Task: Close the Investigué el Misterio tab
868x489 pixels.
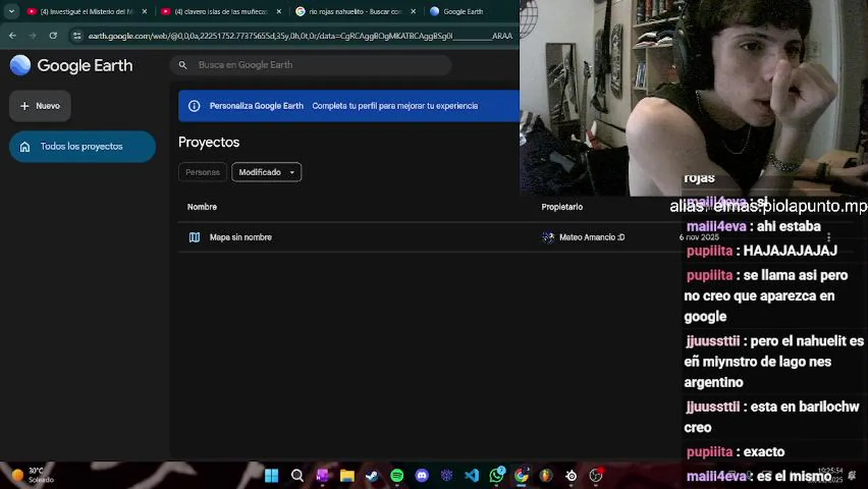Action: pyautogui.click(x=144, y=12)
